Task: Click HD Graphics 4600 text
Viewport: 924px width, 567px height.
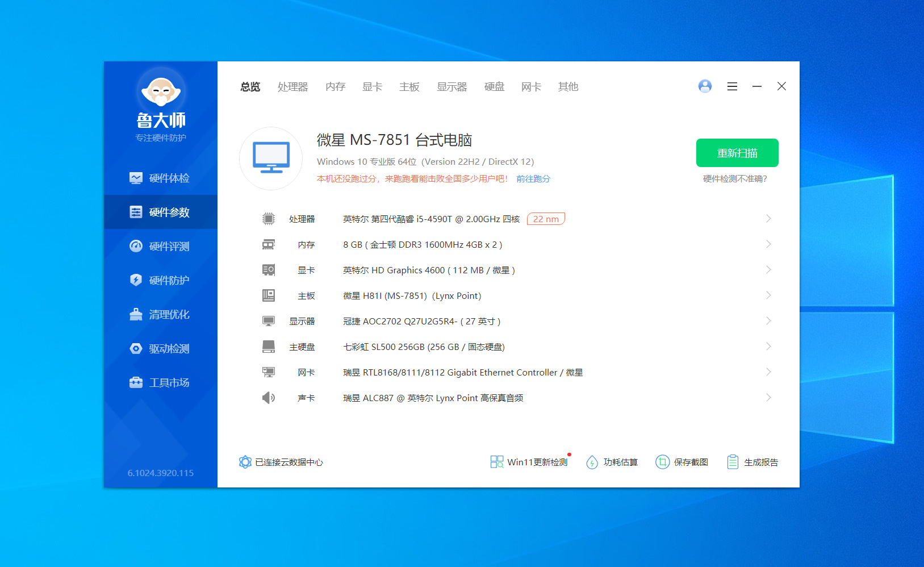Action: [429, 270]
